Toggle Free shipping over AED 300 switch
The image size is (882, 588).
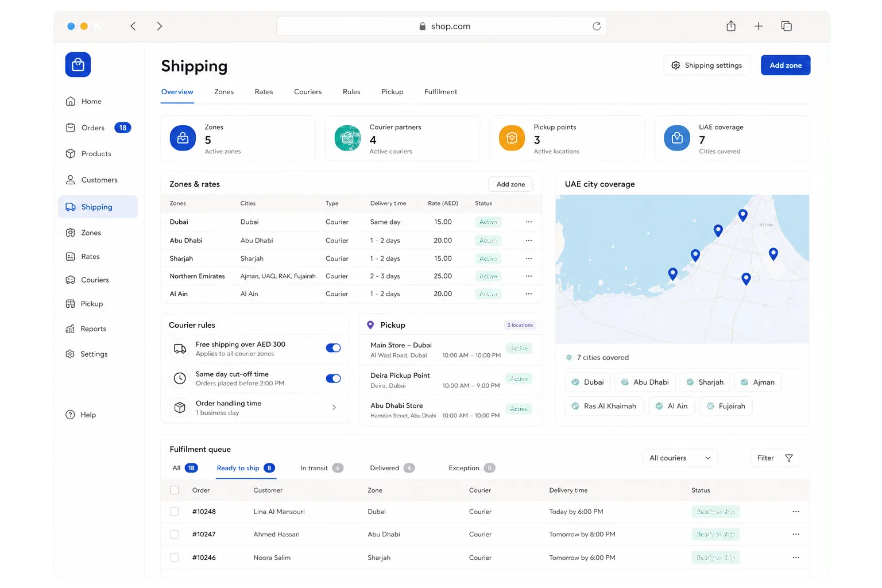point(334,348)
